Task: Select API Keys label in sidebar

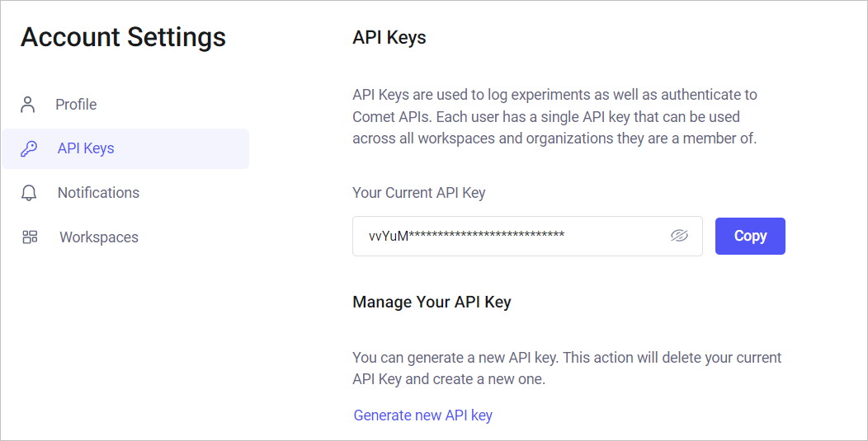Action: click(86, 149)
